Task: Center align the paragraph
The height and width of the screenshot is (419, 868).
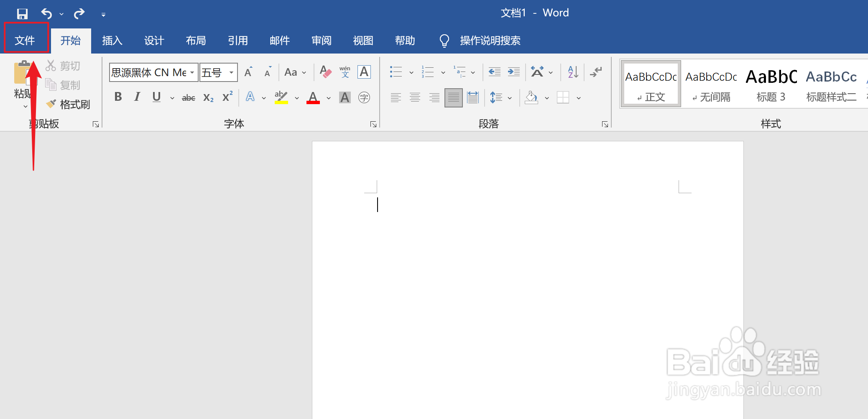Action: (x=415, y=97)
